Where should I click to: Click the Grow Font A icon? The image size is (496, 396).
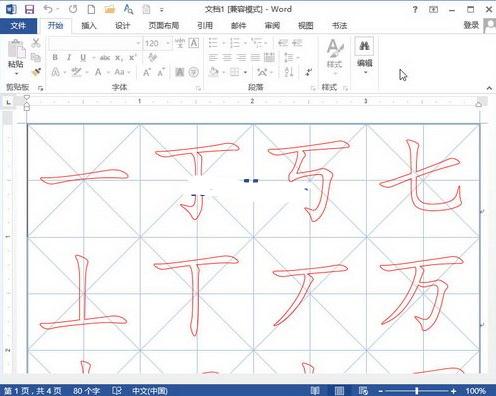coord(147,72)
